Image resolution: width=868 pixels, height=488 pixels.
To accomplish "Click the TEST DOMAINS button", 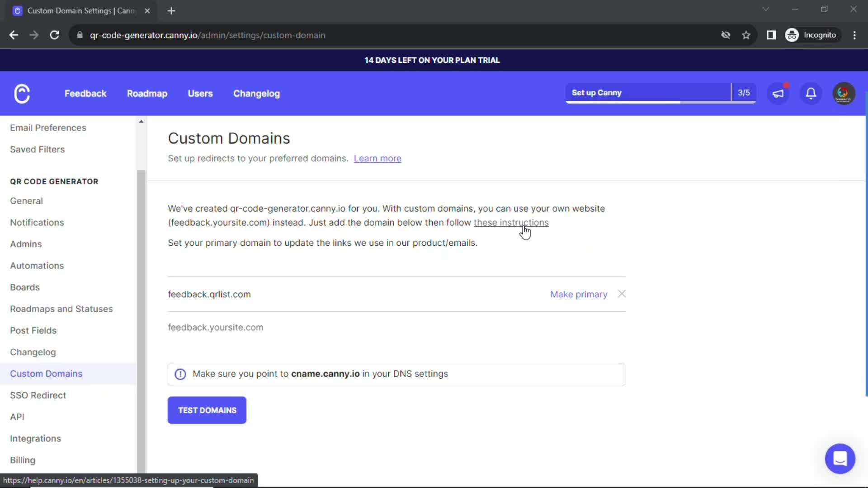I will pyautogui.click(x=207, y=410).
